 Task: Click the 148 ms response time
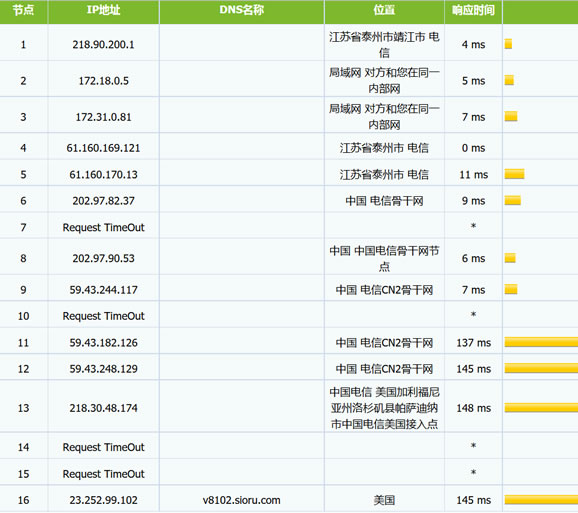pyautogui.click(x=474, y=408)
